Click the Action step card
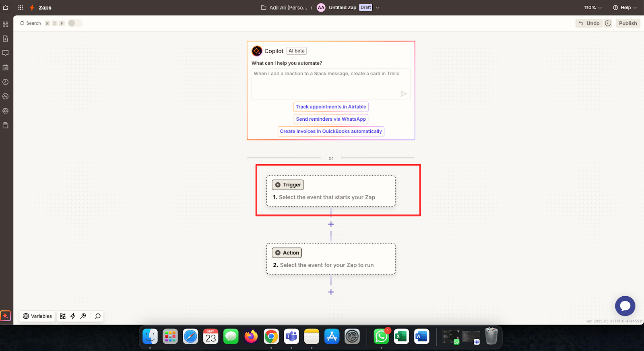This screenshot has width=644, height=351. point(331,259)
